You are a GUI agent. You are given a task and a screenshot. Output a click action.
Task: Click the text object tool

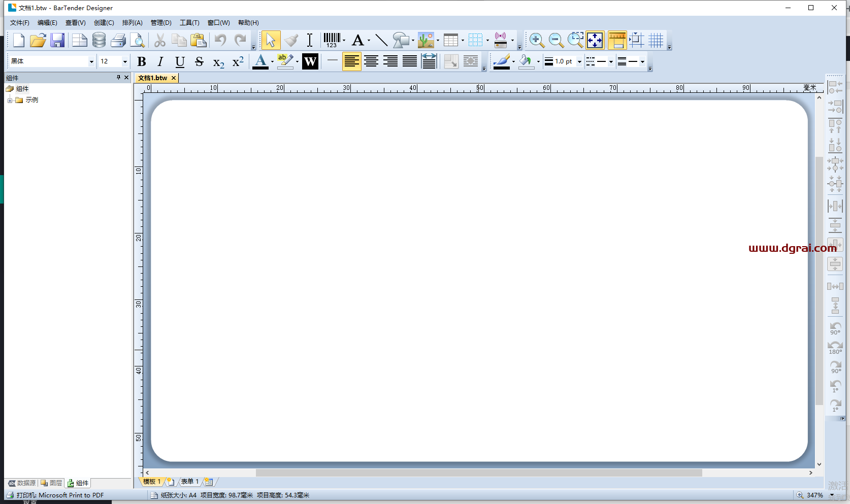[358, 40]
